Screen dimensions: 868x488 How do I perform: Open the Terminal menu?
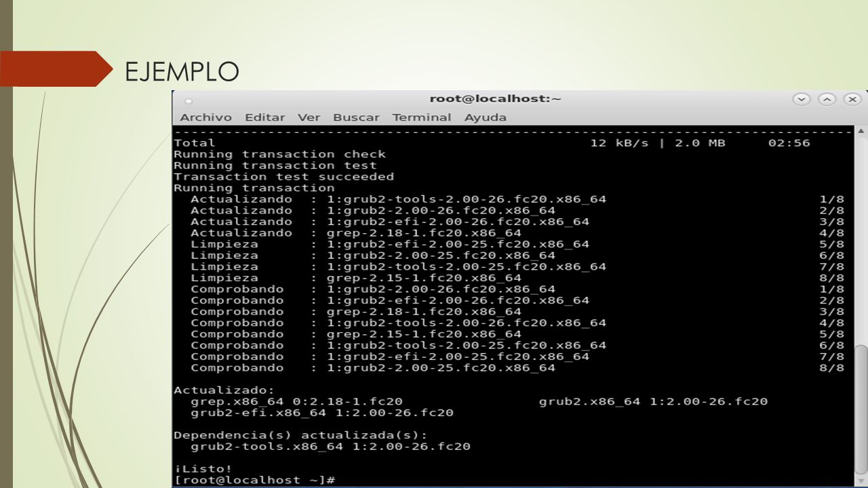pyautogui.click(x=421, y=117)
